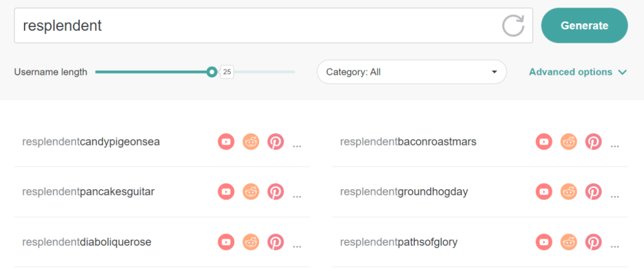Image resolution: width=644 pixels, height=269 pixels.
Task: Check Reddit availability for resplendentdiaboliquerose
Action: tap(251, 243)
